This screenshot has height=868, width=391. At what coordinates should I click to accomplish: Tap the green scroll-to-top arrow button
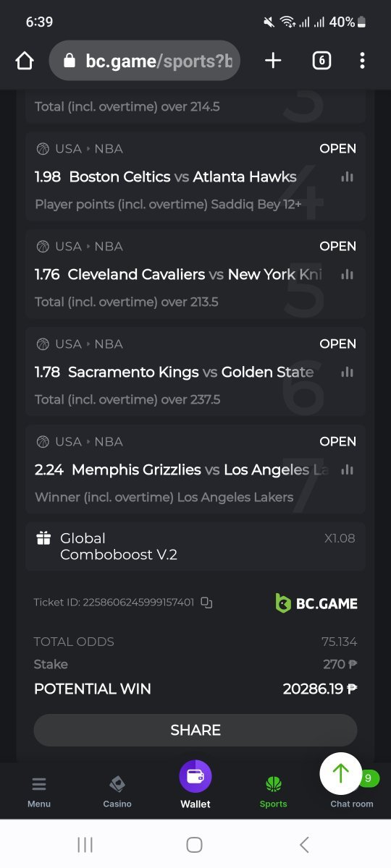340,774
